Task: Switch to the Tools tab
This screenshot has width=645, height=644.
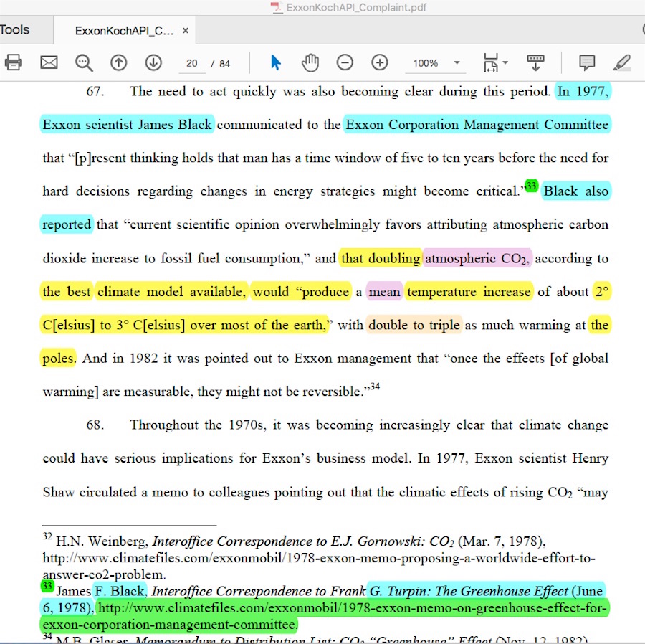Action: pos(14,30)
